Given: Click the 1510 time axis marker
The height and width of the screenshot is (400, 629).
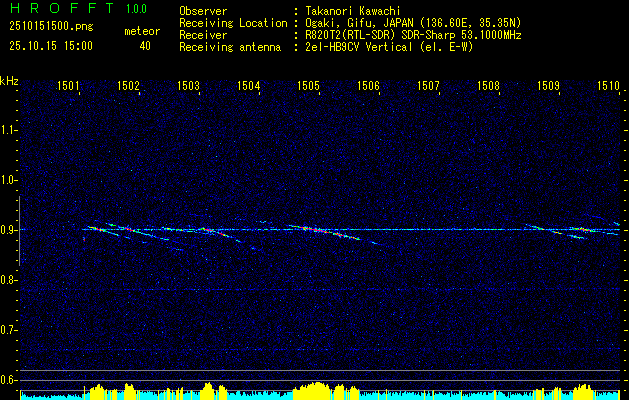Looking at the screenshot, I should 609,85.
